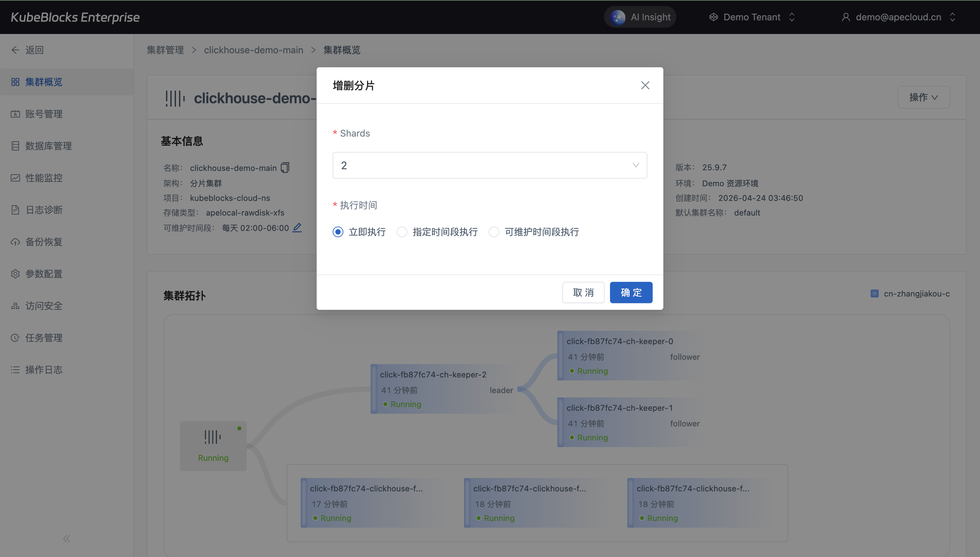Collapse the sidebar with double-chevron icon

[x=67, y=539]
